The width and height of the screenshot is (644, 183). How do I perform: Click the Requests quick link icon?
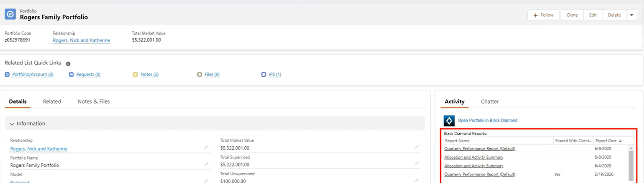(71, 75)
